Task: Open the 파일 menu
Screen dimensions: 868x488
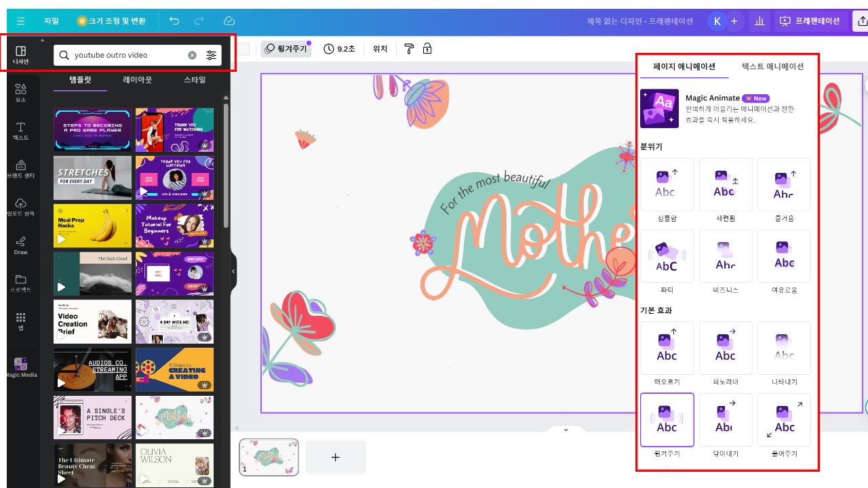Action: coord(52,21)
